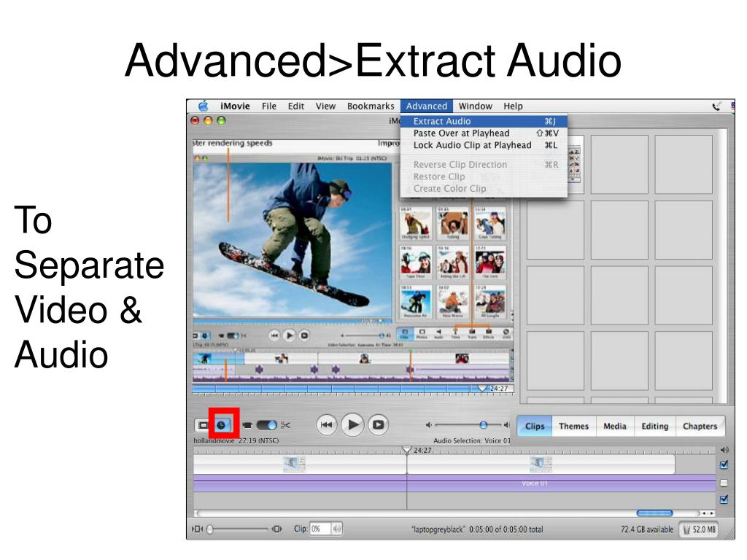Open the File menu
Image resolution: width=747 pixels, height=560 pixels.
269,106
